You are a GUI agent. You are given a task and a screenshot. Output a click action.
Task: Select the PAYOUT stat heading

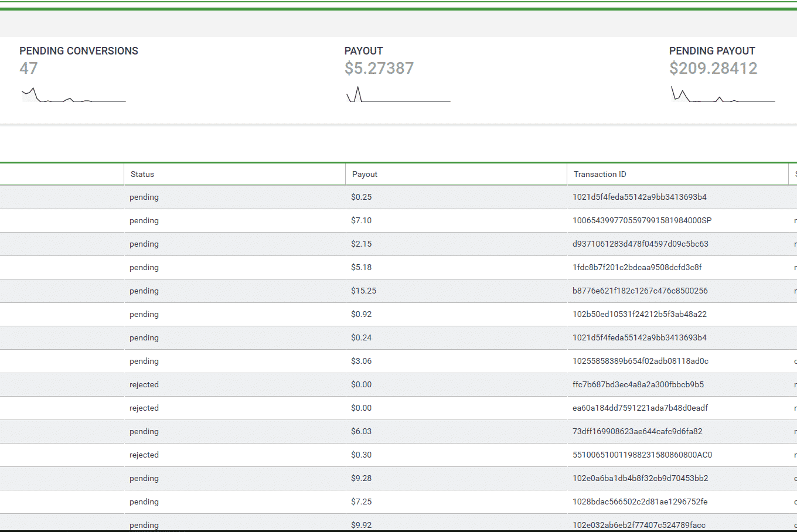tap(363, 51)
